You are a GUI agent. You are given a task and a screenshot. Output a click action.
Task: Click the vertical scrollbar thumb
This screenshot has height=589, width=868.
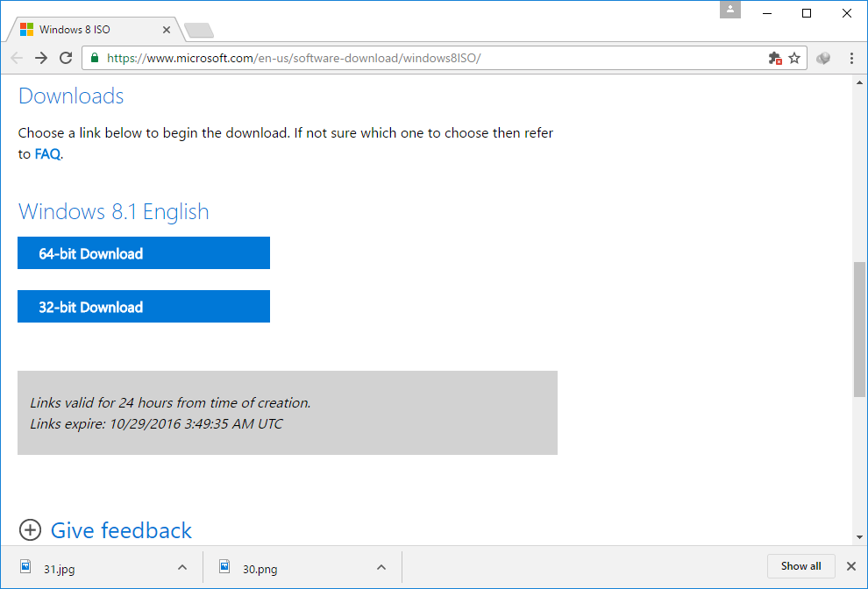pyautogui.click(x=859, y=330)
